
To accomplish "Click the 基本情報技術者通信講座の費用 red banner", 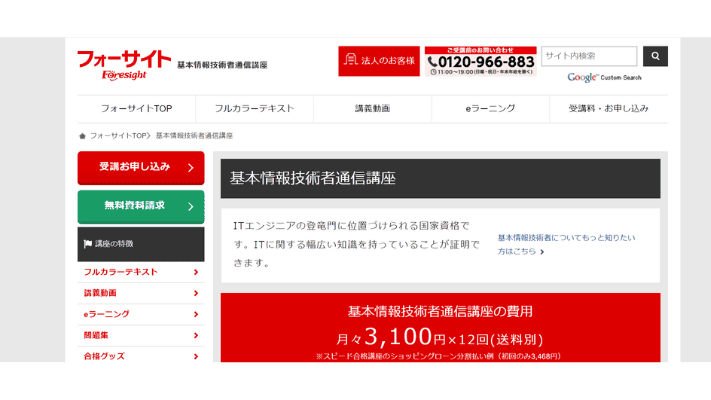I will click(440, 327).
